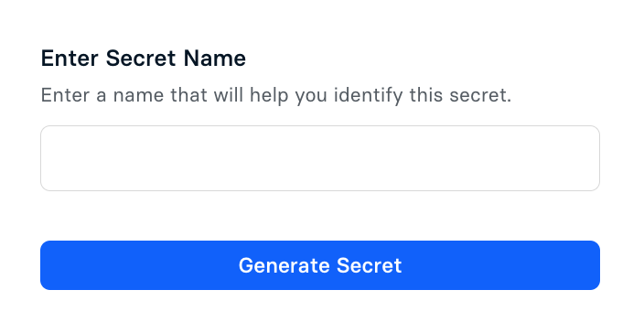Click the word 'Name' in the bold heading
Viewport: 644px width, 333px height.
click(x=215, y=58)
